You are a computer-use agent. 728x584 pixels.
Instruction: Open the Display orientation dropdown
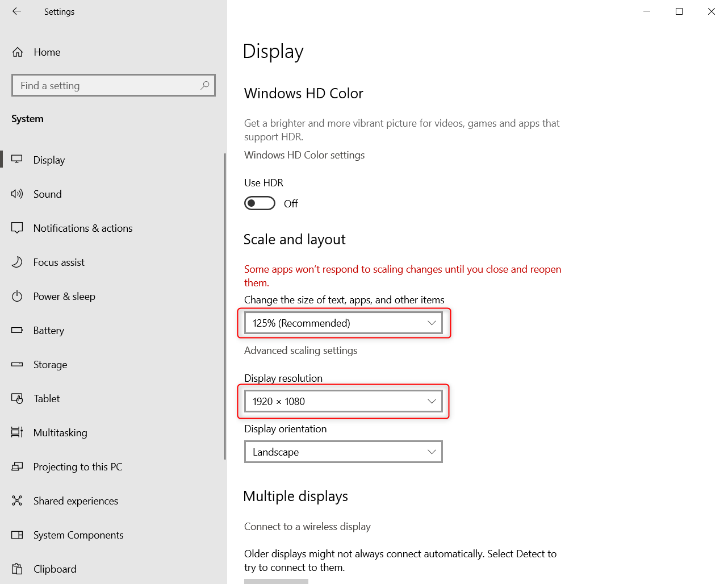(343, 452)
